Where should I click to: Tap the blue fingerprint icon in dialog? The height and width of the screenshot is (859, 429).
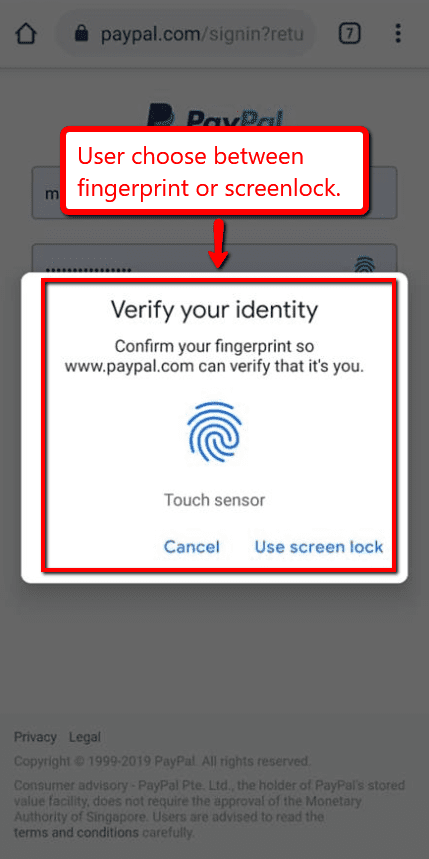(214, 431)
